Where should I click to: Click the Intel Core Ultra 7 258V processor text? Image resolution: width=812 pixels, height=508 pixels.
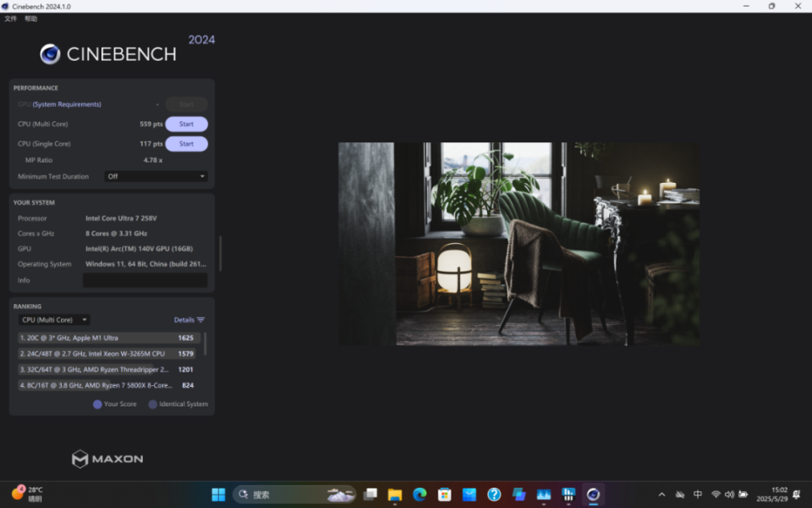coord(121,218)
